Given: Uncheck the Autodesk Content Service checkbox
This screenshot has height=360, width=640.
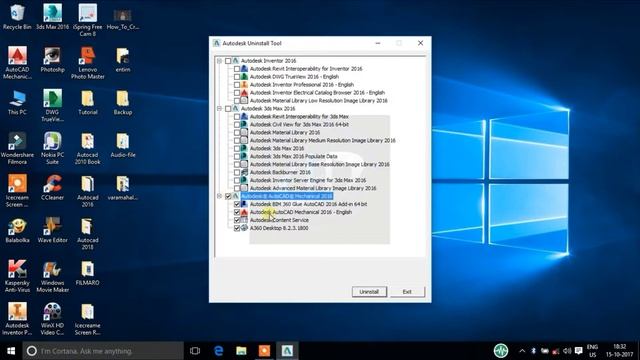Looking at the screenshot, I should point(237,220).
